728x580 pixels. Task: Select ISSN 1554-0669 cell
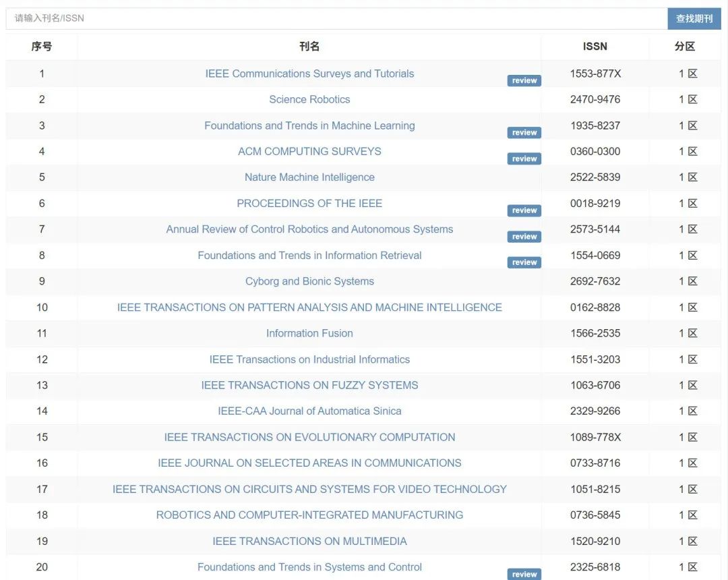pos(595,256)
